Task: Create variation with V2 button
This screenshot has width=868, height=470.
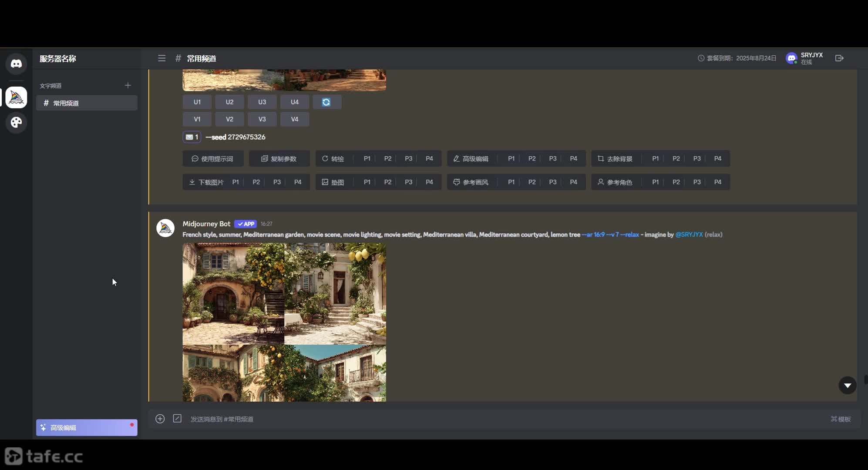Action: 229,119
